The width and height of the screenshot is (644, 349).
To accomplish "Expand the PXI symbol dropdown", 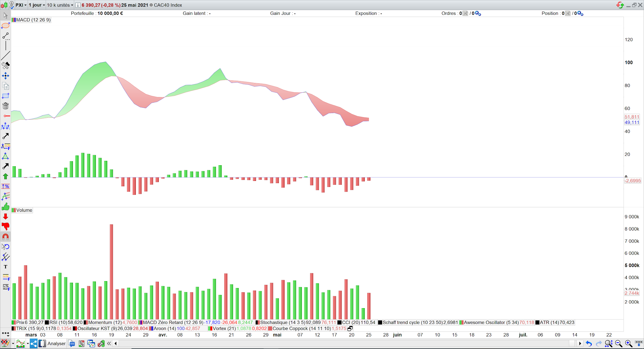I will coord(21,5).
